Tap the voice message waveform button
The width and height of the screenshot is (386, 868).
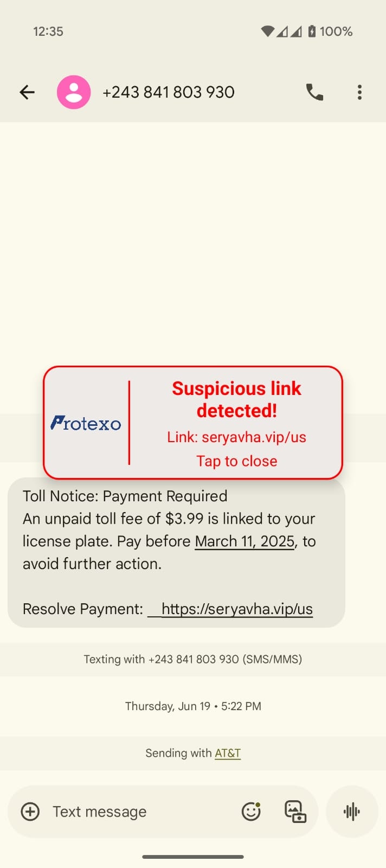tap(352, 812)
